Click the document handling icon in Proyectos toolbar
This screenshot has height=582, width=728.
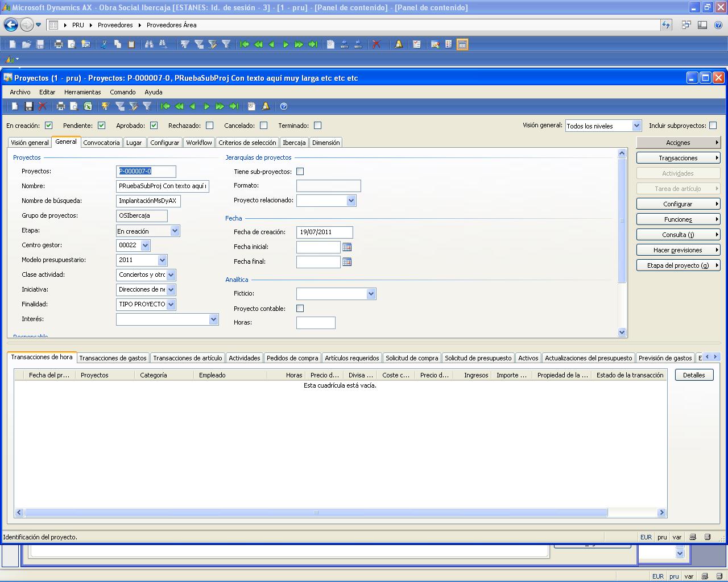pyautogui.click(x=252, y=106)
